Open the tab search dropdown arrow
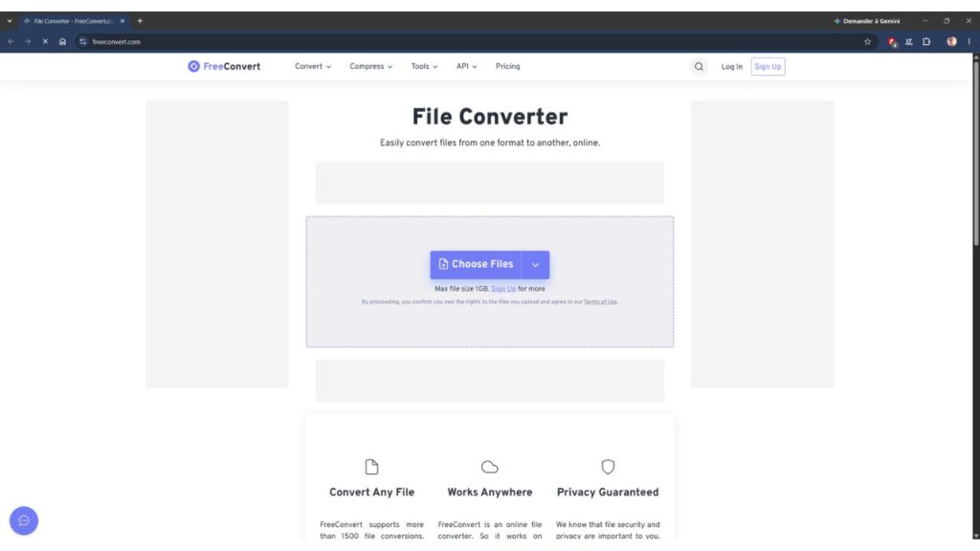Screen dimensions: 980x551 point(10,21)
